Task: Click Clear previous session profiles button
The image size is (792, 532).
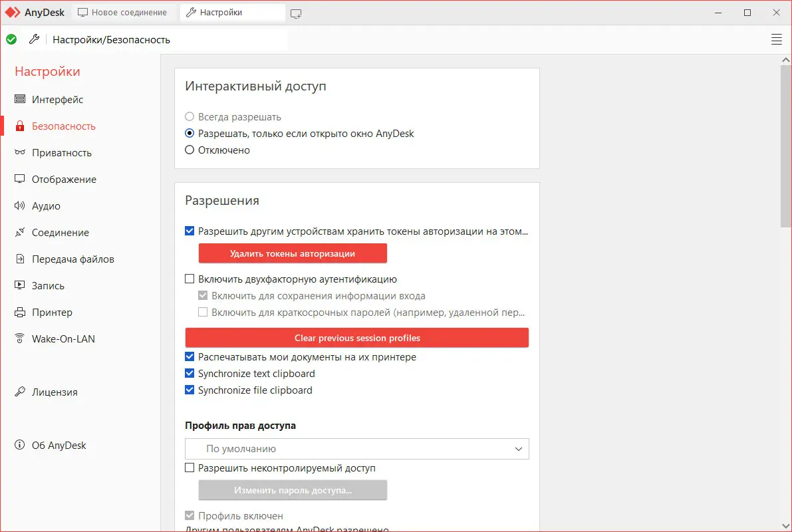Action: [x=357, y=338]
